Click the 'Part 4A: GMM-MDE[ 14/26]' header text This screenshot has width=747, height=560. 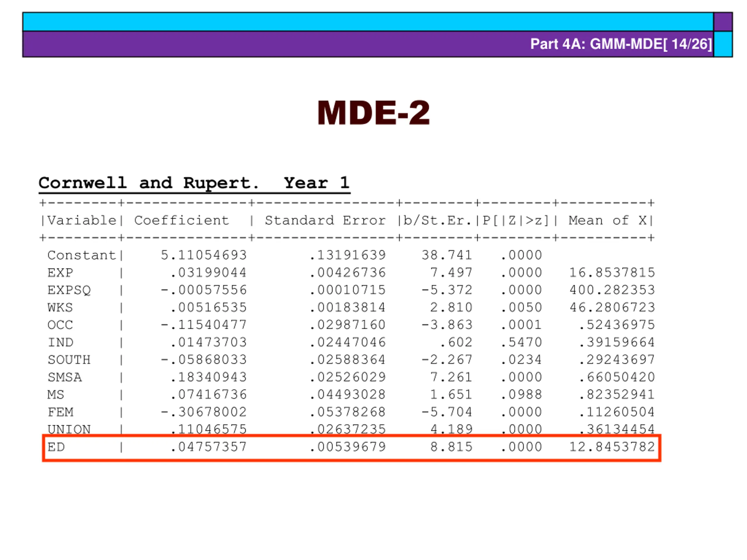[x=621, y=44]
